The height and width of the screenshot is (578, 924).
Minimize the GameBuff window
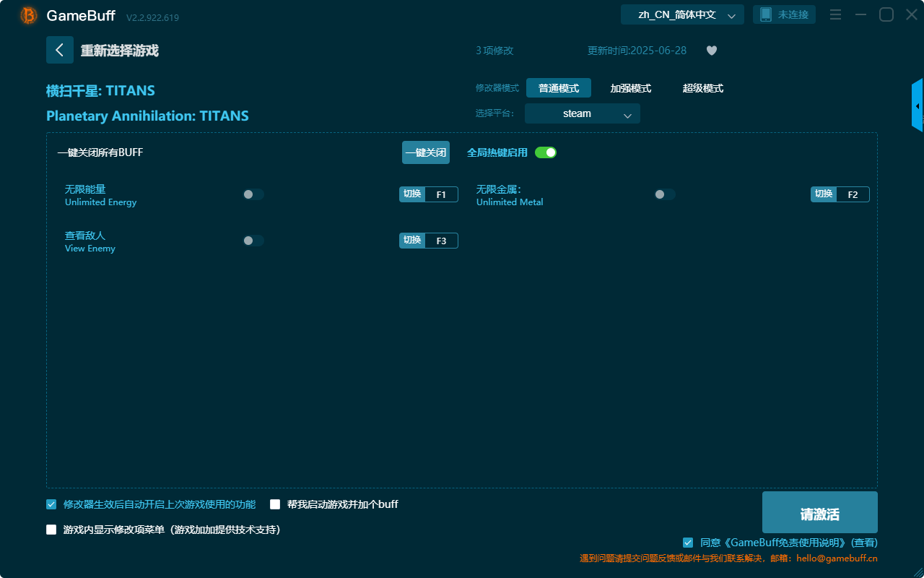pos(860,14)
